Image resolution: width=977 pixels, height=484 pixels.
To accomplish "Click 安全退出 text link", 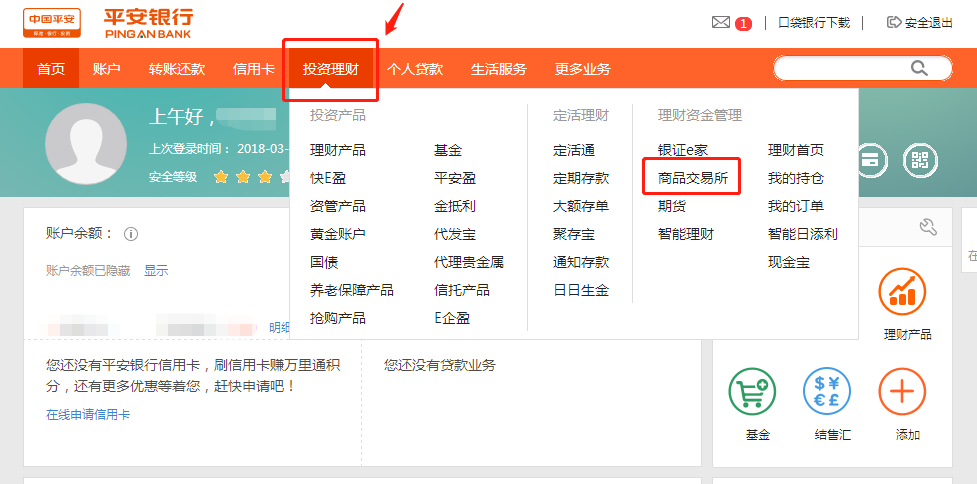I will click(x=928, y=23).
